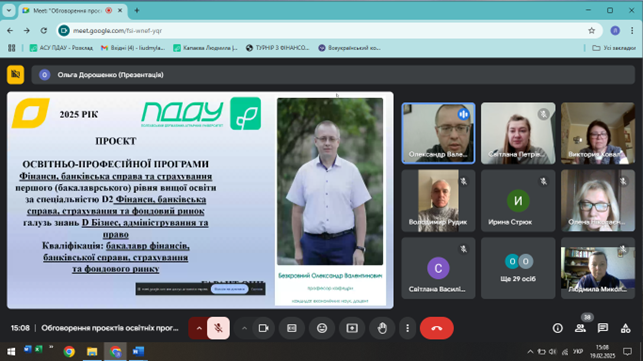Toggle closed captions button
The image size is (643, 361).
(x=292, y=328)
